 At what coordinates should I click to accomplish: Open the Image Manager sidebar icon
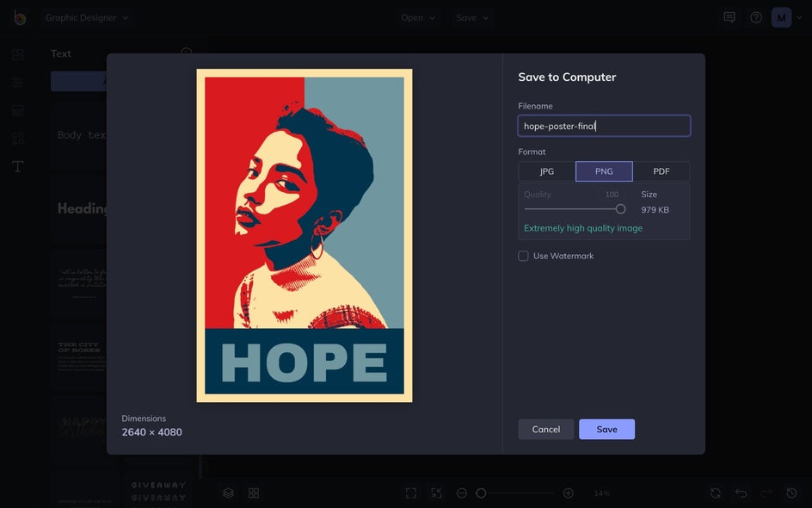(x=17, y=54)
